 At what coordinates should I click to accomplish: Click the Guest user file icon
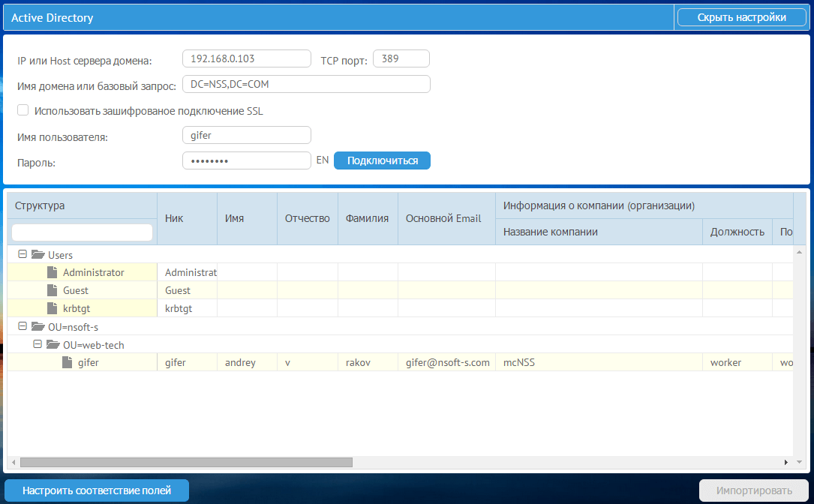pos(52,290)
